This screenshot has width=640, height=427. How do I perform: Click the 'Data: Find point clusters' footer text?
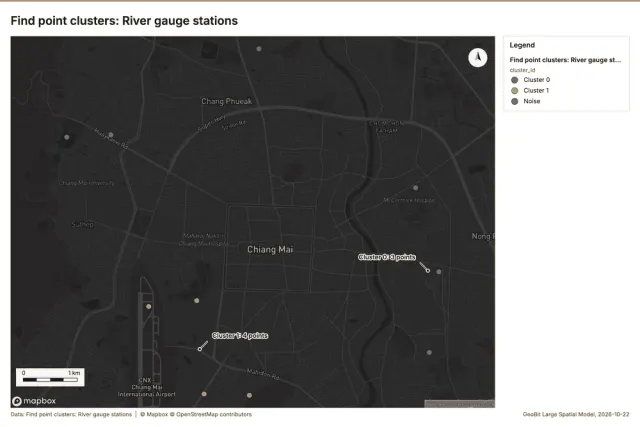tap(71, 414)
